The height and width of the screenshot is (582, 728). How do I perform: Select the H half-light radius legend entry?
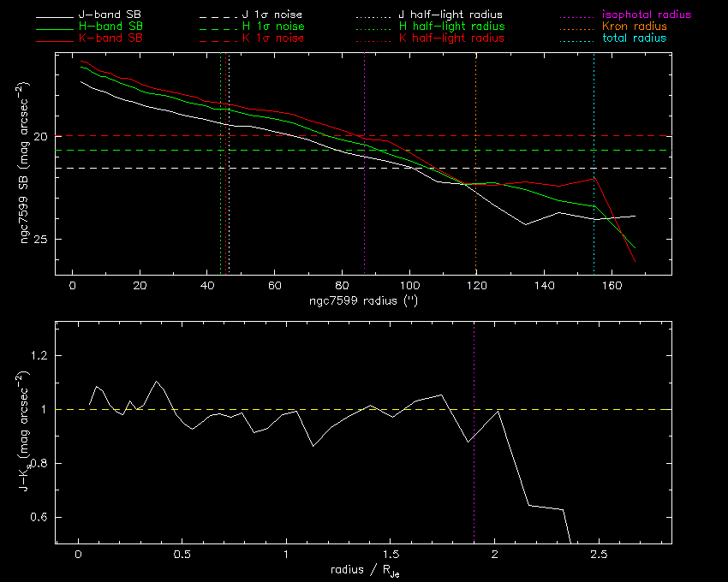[x=451, y=27]
